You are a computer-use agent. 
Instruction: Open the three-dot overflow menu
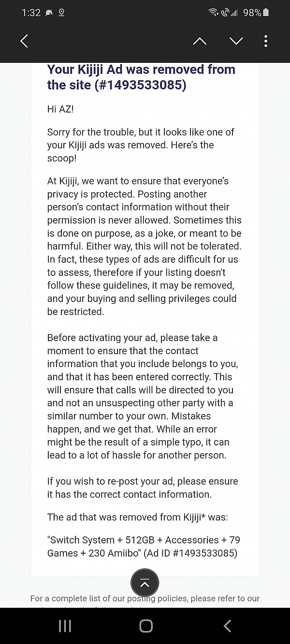(x=265, y=41)
